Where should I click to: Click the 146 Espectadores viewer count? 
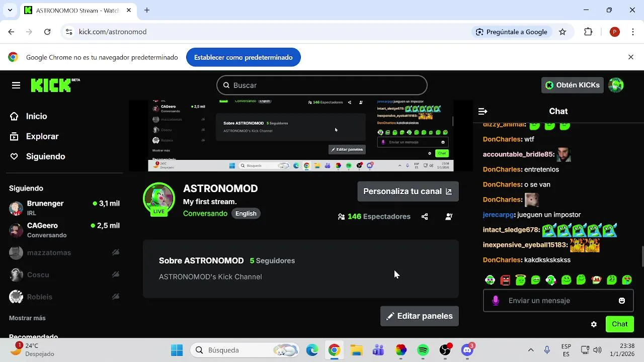pos(374,217)
